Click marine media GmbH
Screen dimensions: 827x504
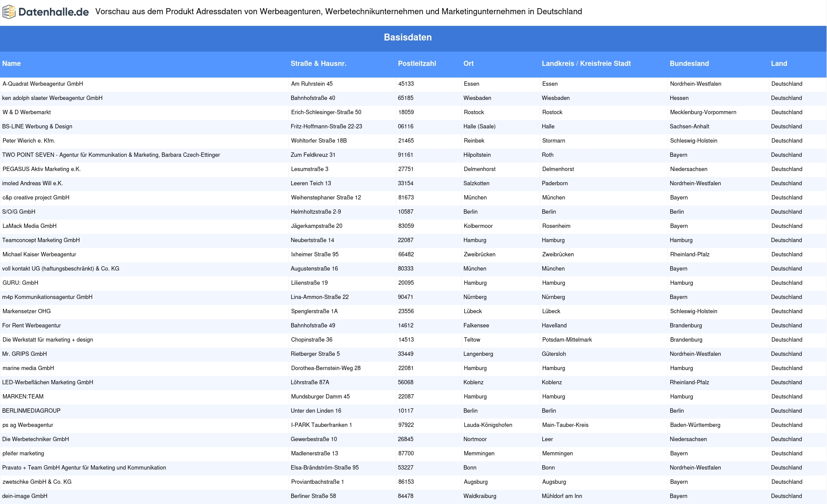tap(28, 368)
